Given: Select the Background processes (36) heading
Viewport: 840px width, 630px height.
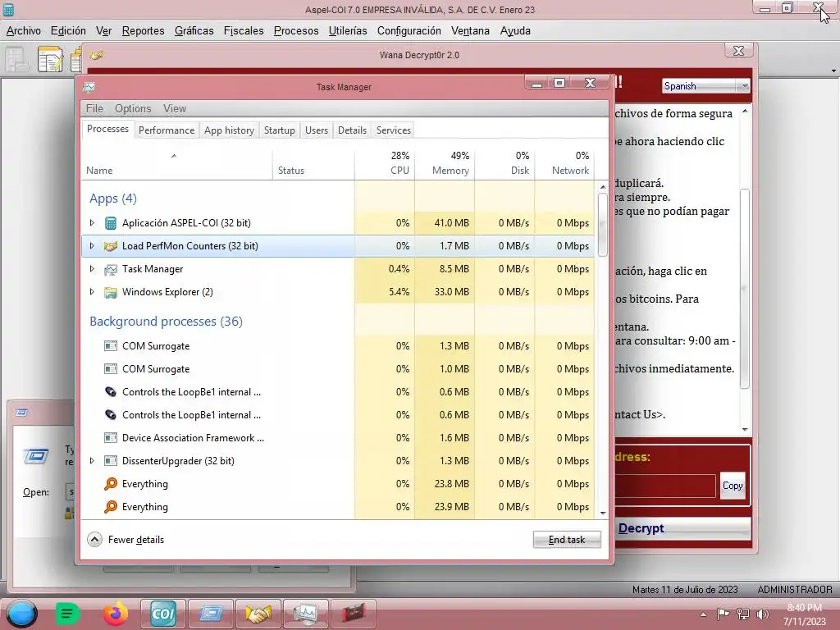Looking at the screenshot, I should [x=166, y=322].
